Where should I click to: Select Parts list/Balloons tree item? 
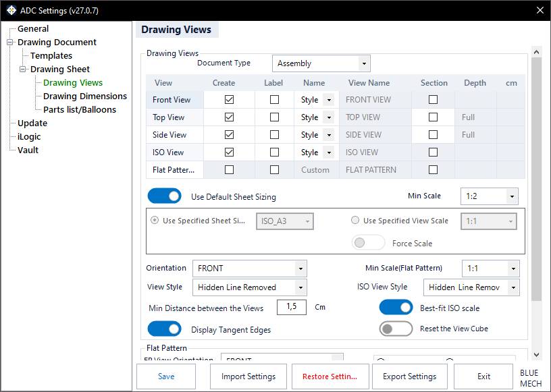coord(80,109)
